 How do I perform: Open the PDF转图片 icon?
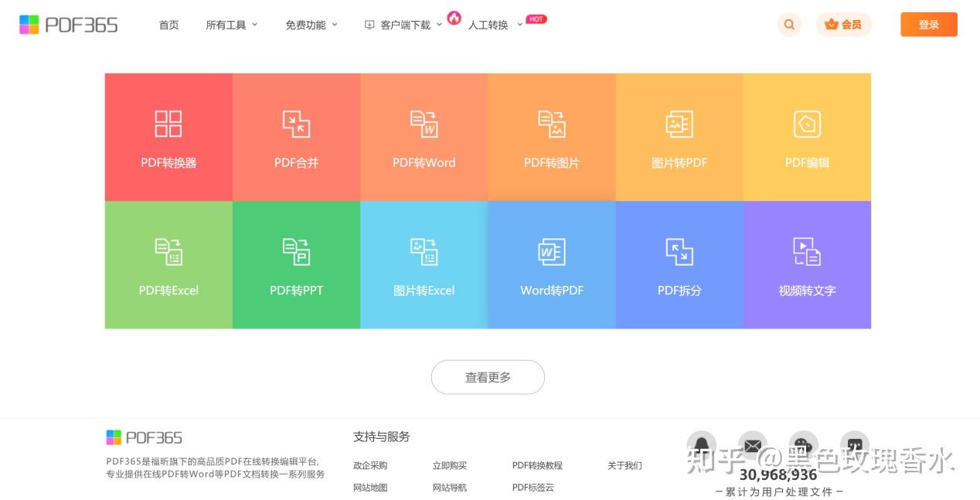point(552,124)
